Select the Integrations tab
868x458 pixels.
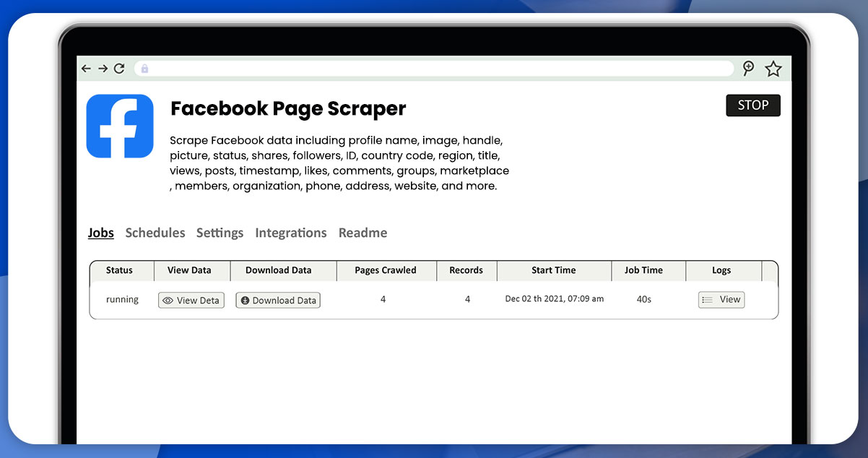click(x=291, y=233)
